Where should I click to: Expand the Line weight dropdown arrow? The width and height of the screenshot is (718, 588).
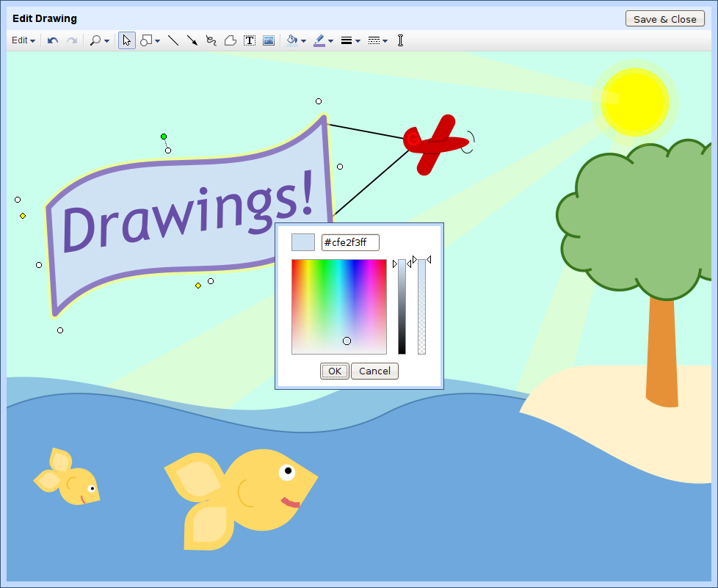358,41
